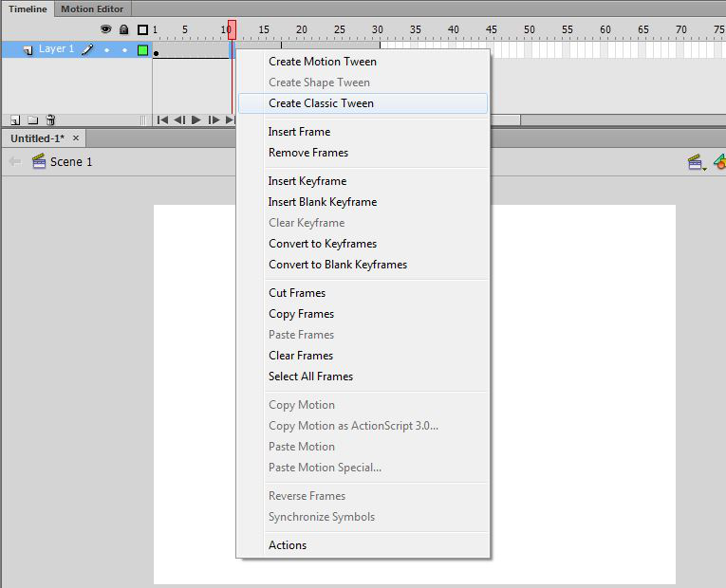726x588 pixels.
Task: Click the first keyframe in Layer 1
Action: click(156, 51)
